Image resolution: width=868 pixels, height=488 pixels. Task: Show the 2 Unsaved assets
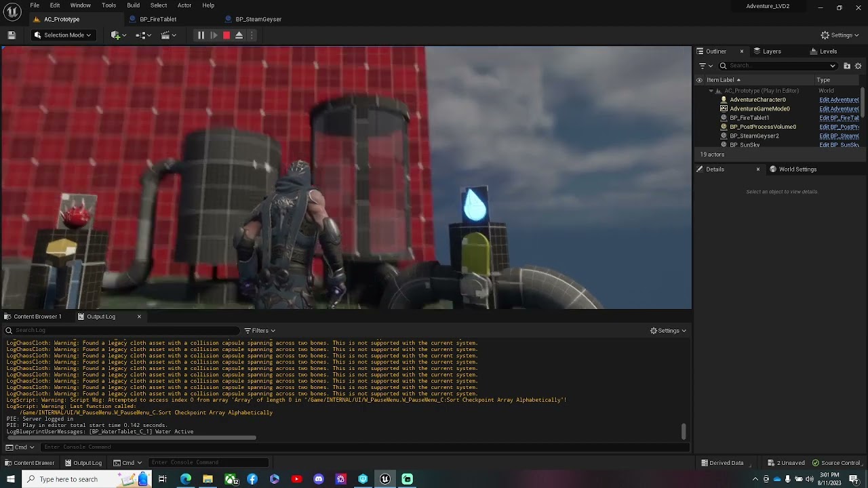[x=786, y=463]
